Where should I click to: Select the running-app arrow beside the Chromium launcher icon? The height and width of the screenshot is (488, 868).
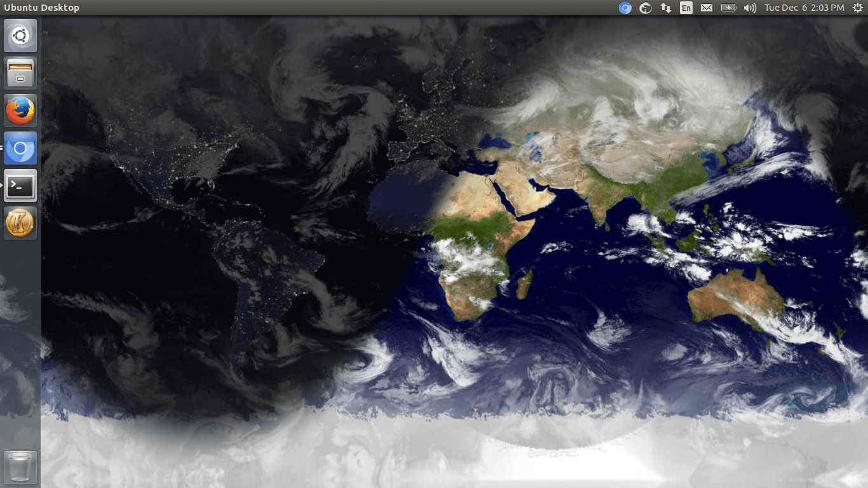pos(3,147)
